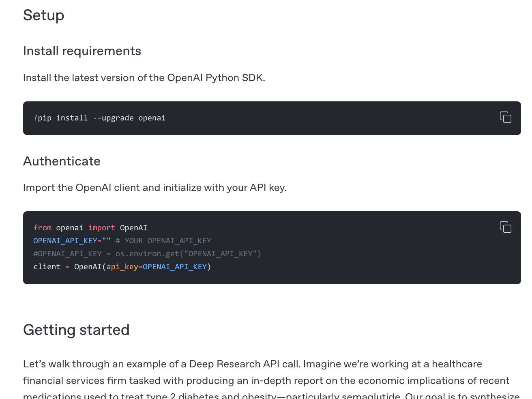Click the "from openai import OpenAI" line
Viewport: 532px width, 399px height.
click(90, 227)
